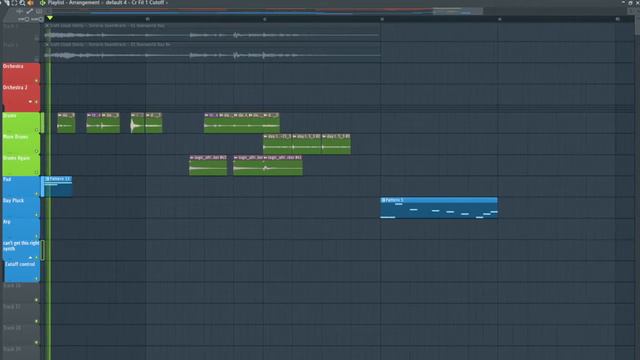
Task: Mute the Pad track
Action: 36,194
